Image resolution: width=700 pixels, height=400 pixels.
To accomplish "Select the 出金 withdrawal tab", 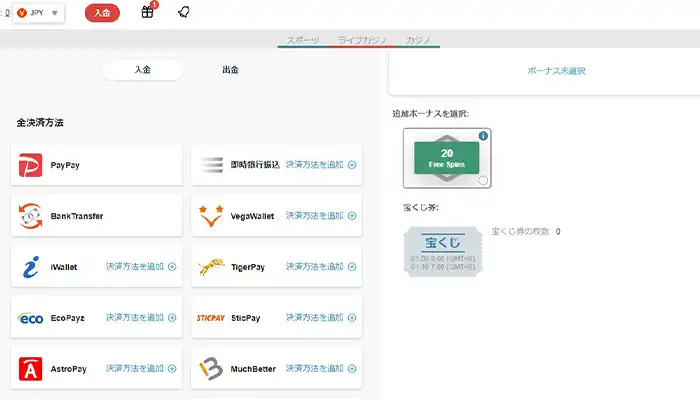I will coord(230,70).
